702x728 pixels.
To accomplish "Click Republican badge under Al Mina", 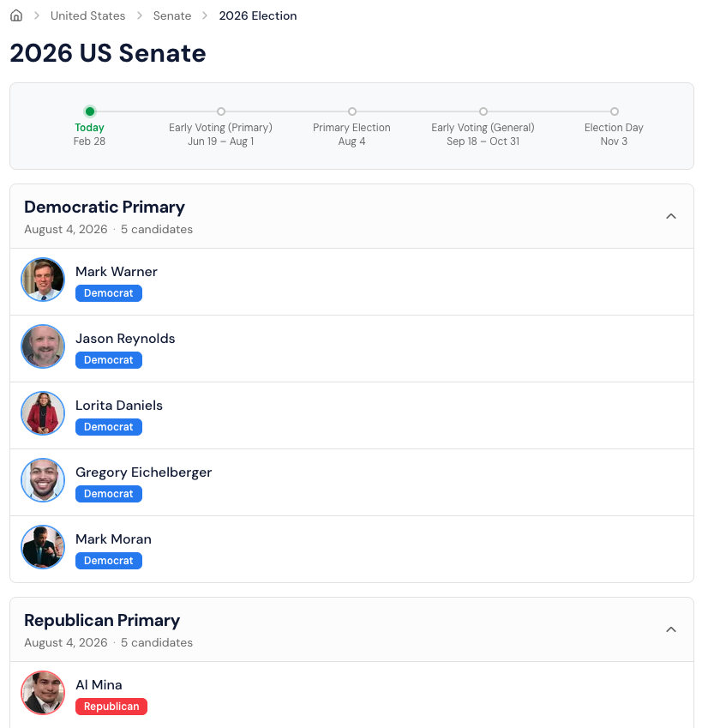I will coord(111,707).
